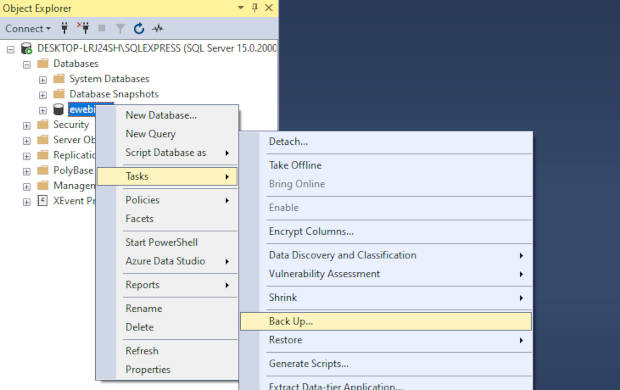Image resolution: width=620 pixels, height=390 pixels.
Task: Click the Filter funnel icon
Action: tap(120, 28)
